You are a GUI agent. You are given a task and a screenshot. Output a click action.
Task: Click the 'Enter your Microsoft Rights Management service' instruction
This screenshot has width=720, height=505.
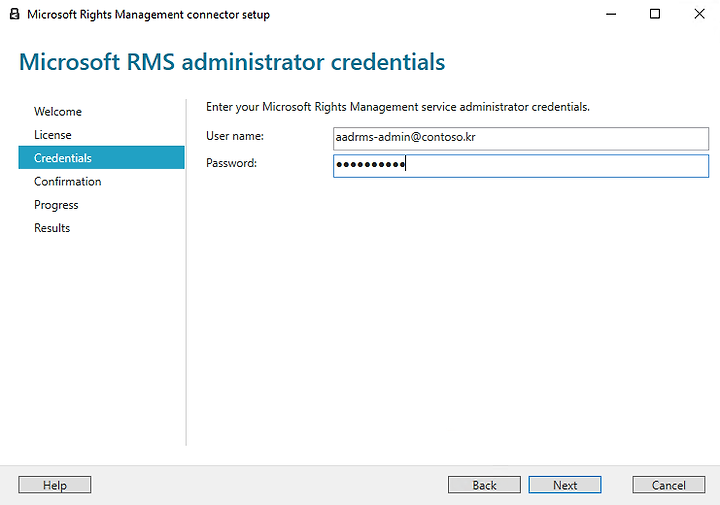(398, 107)
